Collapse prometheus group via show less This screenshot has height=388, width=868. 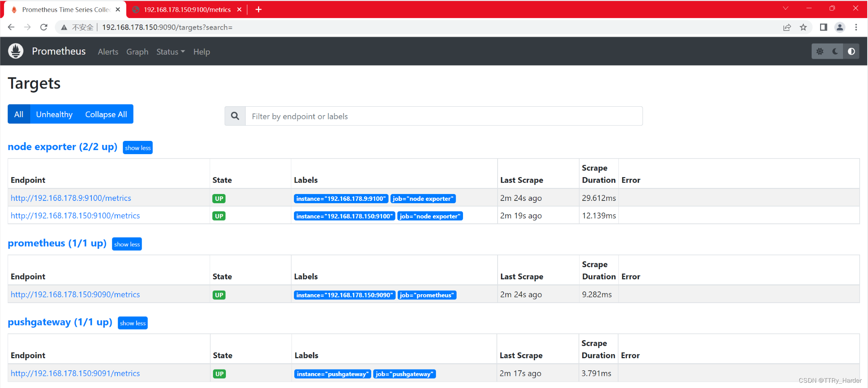pos(127,244)
